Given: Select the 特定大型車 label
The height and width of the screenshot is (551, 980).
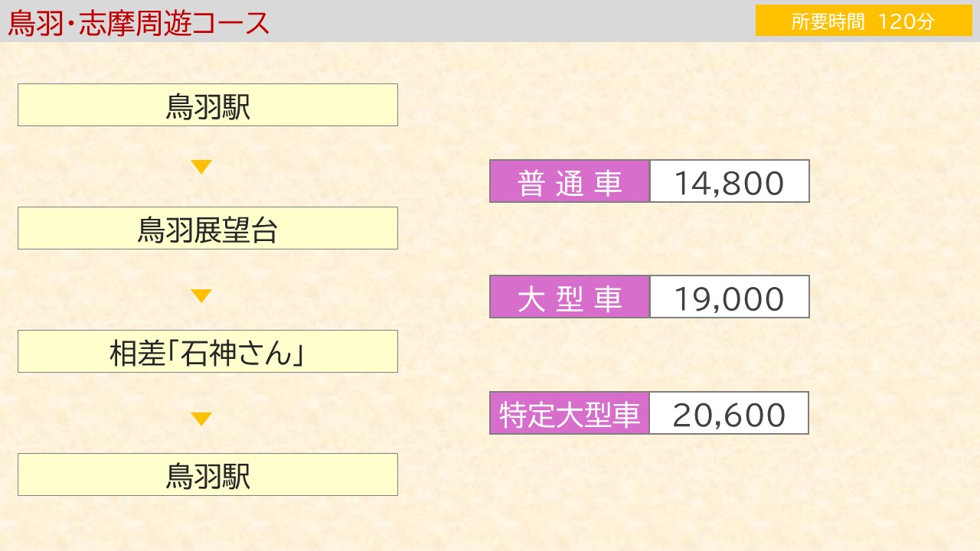Looking at the screenshot, I should [x=570, y=414].
